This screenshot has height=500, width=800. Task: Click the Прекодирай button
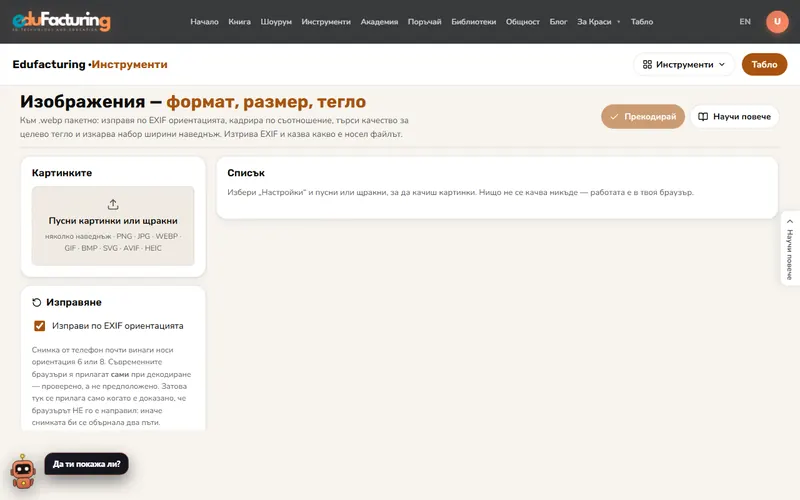[643, 116]
